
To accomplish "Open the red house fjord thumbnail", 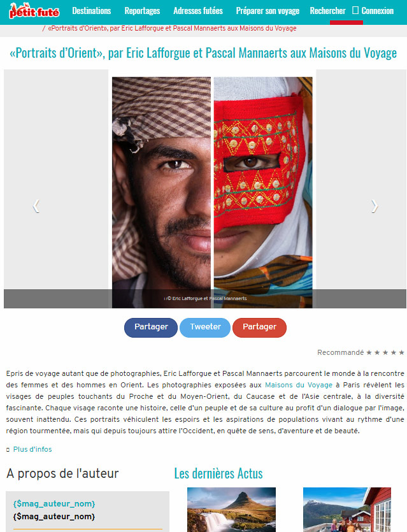I will coord(347,510).
